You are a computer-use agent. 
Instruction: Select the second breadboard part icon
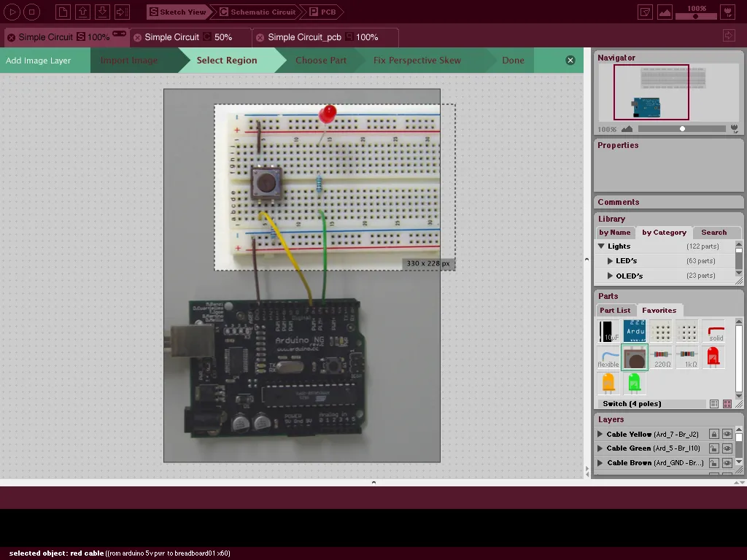coord(687,331)
